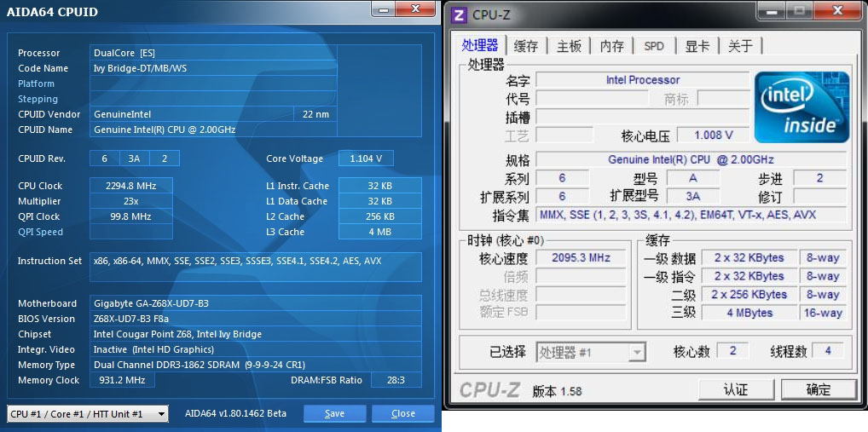Click the L2 Cache value '256 KB'
868x432 pixels.
(379, 216)
